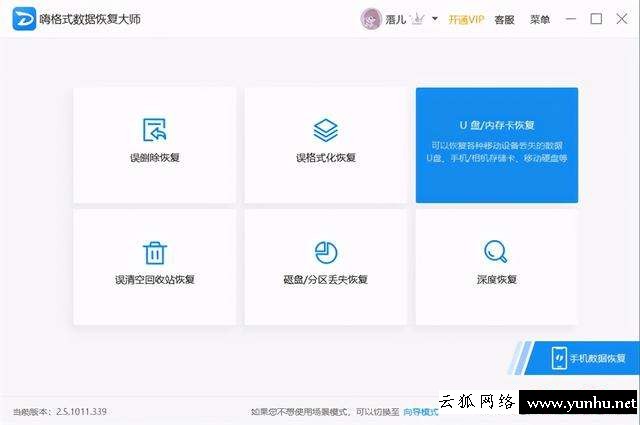This screenshot has width=640, height=425.
Task: Select the partition pie chart icon
Action: tap(326, 252)
